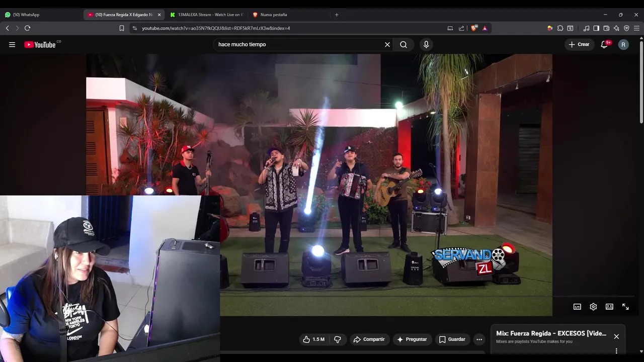Clear the search box with the X

click(387, 44)
